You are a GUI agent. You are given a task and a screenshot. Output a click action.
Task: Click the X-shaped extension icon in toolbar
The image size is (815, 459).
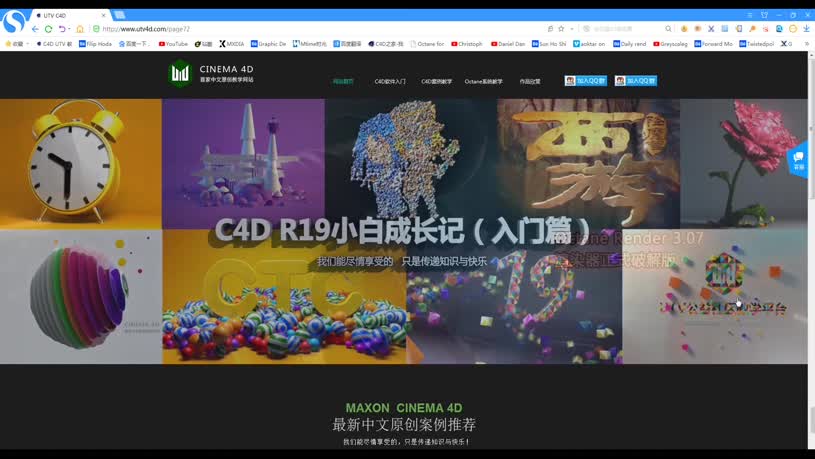(711, 29)
